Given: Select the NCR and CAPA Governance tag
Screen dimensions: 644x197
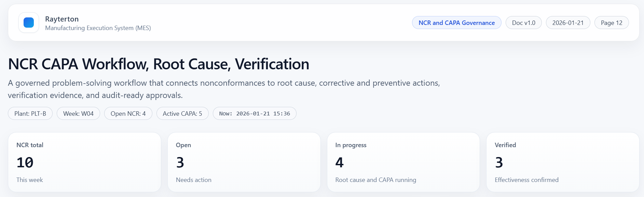Looking at the screenshot, I should tap(456, 23).
